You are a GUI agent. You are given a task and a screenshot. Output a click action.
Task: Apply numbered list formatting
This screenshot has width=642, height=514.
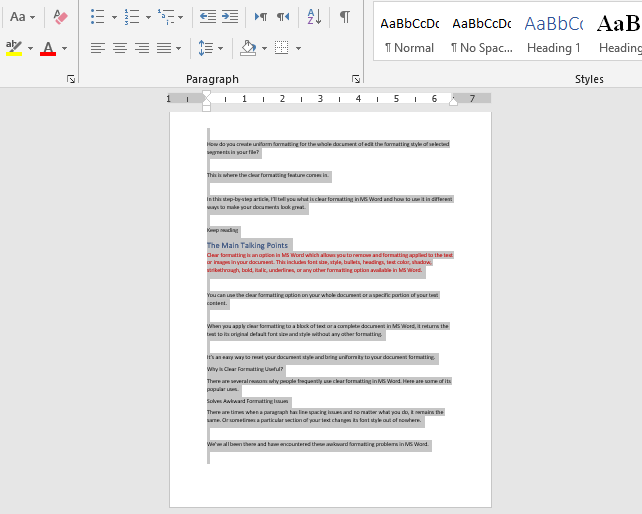tap(132, 17)
